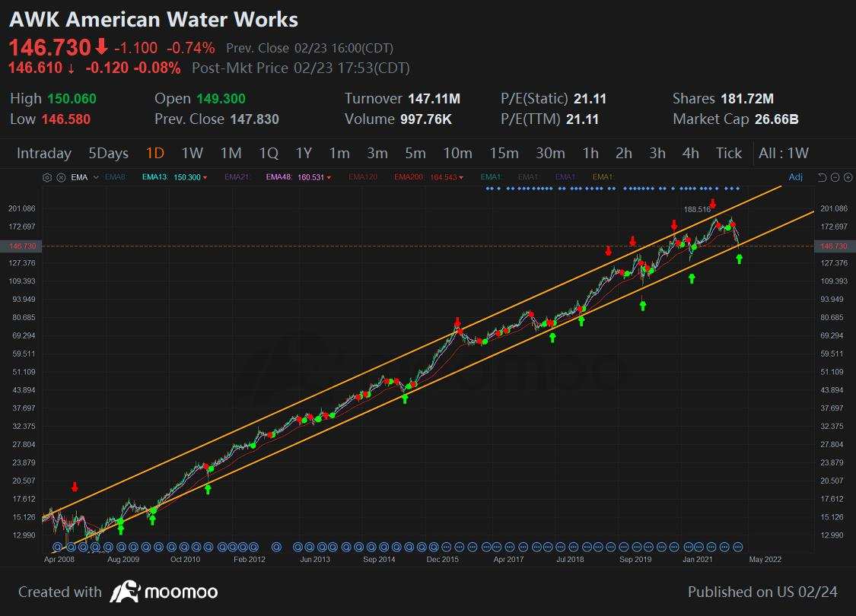The height and width of the screenshot is (616, 856).
Task: Click the Volume value 997.76K
Action: (x=426, y=119)
